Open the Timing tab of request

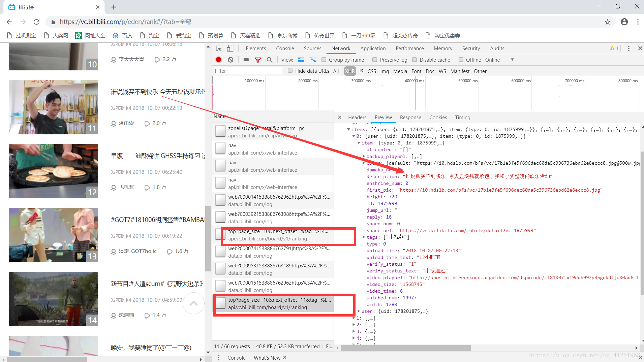462,117
